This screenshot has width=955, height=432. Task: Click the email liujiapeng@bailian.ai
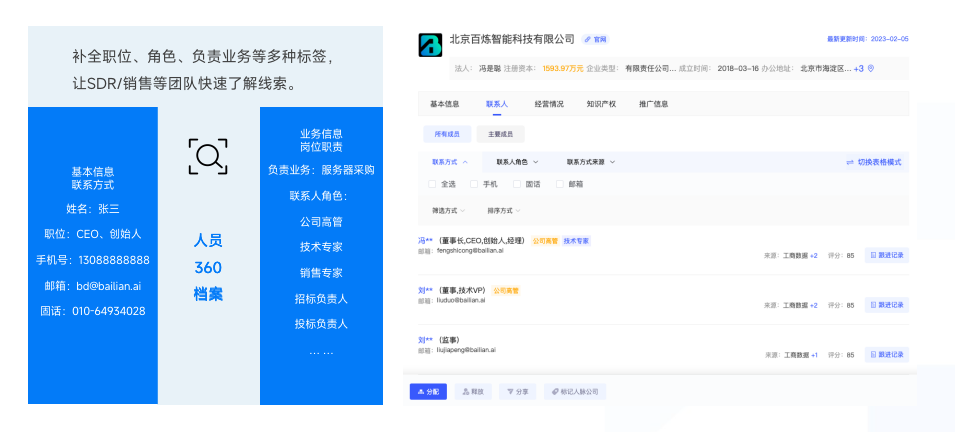point(466,350)
